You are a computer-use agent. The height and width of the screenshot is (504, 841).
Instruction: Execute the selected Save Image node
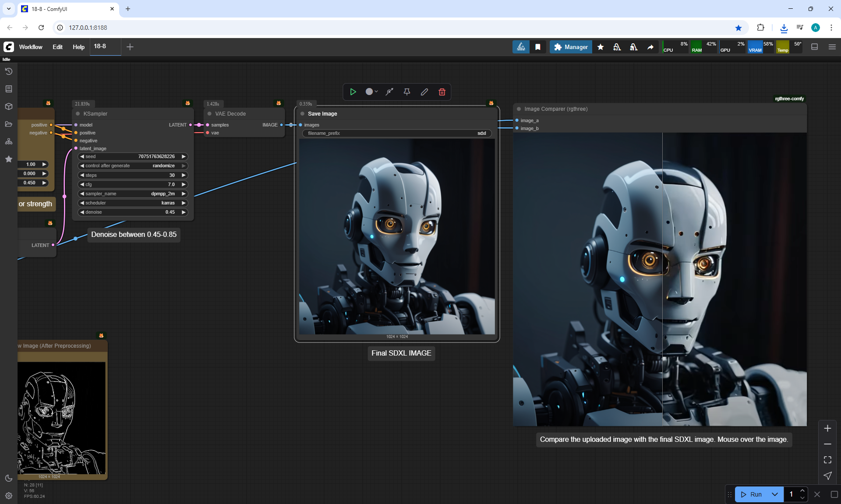[353, 92]
